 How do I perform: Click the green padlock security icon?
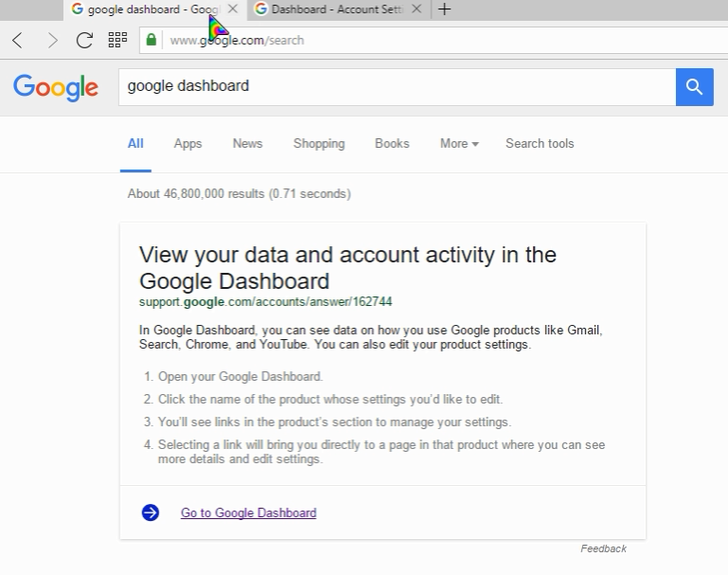tap(151, 40)
